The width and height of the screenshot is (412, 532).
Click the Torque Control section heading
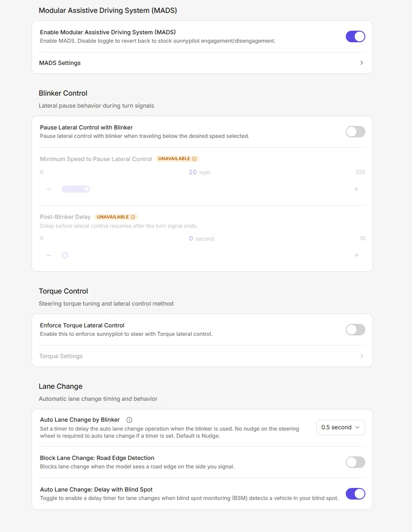(63, 291)
